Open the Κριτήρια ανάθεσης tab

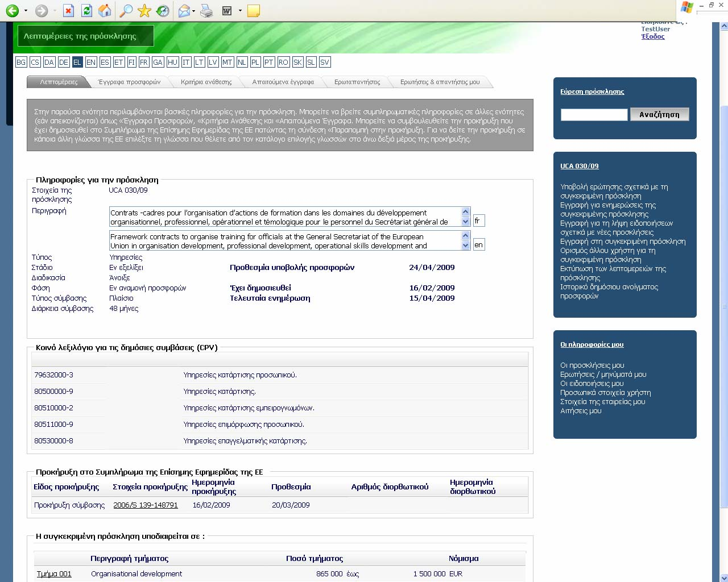pyautogui.click(x=206, y=82)
